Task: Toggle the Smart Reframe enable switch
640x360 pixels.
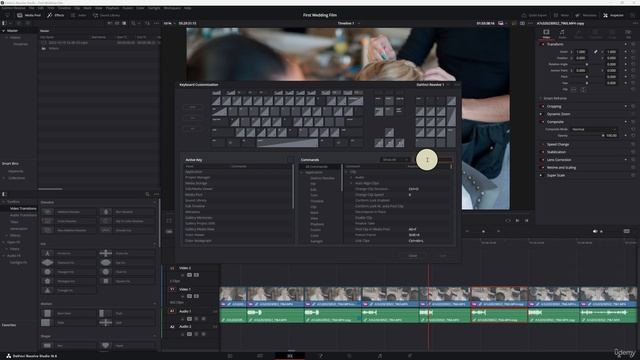Action: [x=541, y=98]
